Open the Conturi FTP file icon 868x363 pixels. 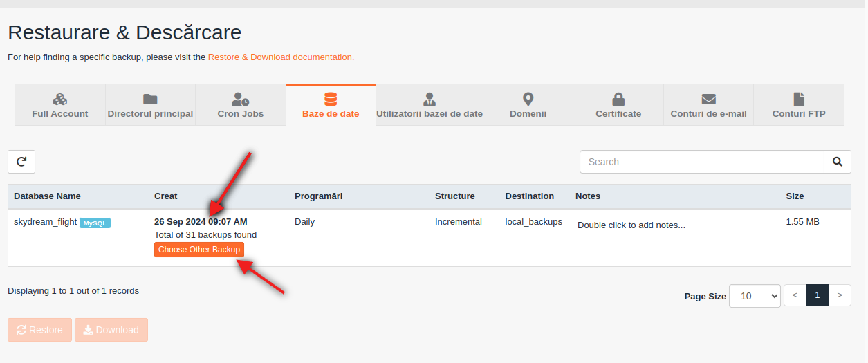[799, 100]
